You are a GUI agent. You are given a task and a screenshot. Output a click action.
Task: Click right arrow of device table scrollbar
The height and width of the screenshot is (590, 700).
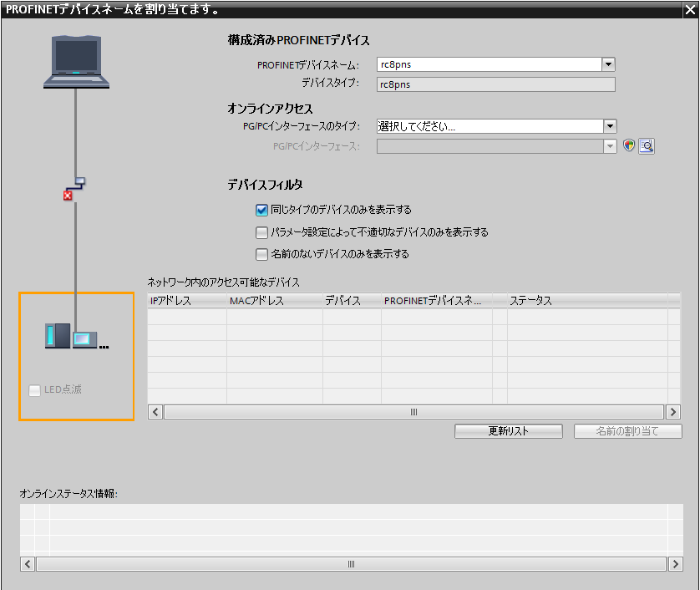[673, 412]
